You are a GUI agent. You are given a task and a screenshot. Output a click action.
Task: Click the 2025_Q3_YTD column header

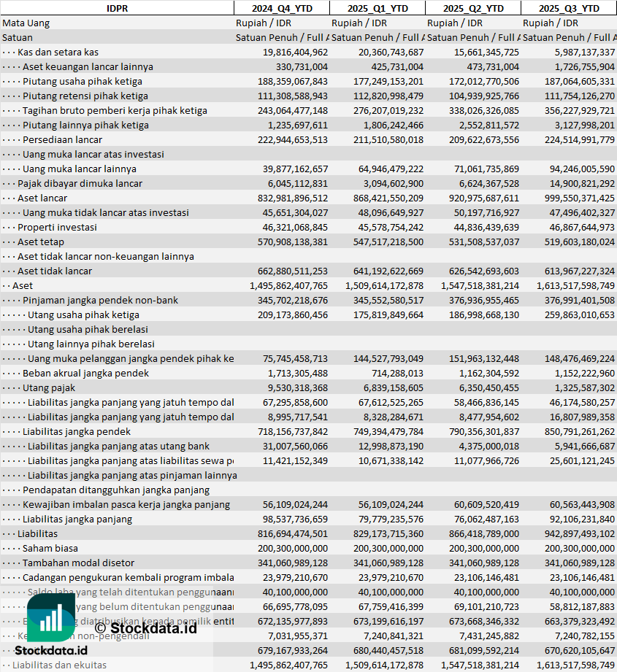569,8
